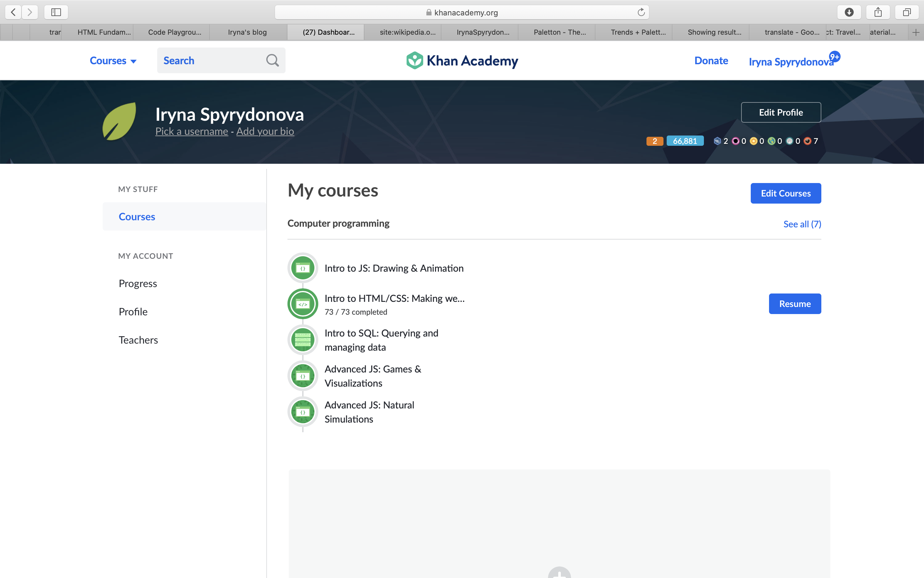
Task: Show all tabs overview icon
Action: 907,12
